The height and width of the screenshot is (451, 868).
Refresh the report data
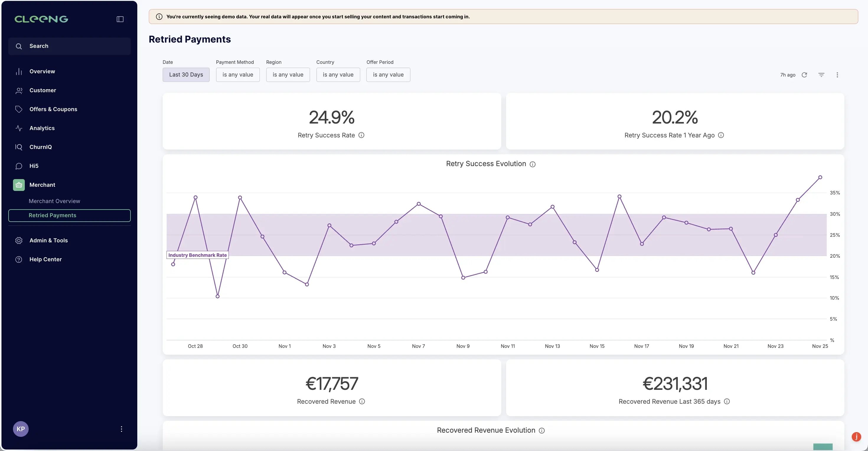pos(805,74)
